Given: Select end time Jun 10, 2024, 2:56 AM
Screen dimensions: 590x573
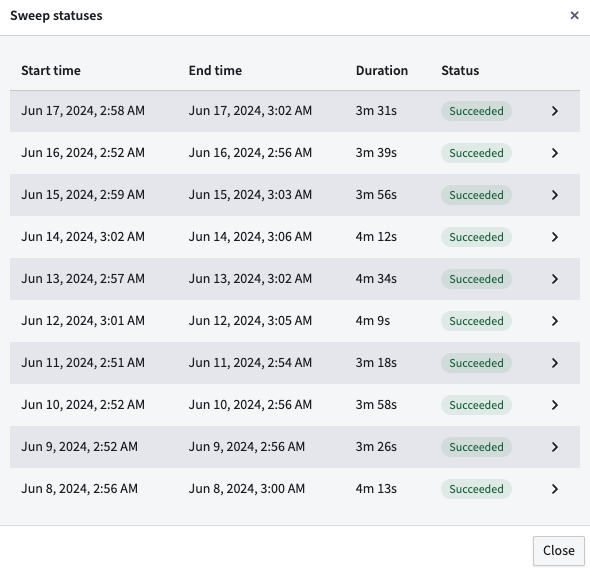Looking at the screenshot, I should coord(250,405).
